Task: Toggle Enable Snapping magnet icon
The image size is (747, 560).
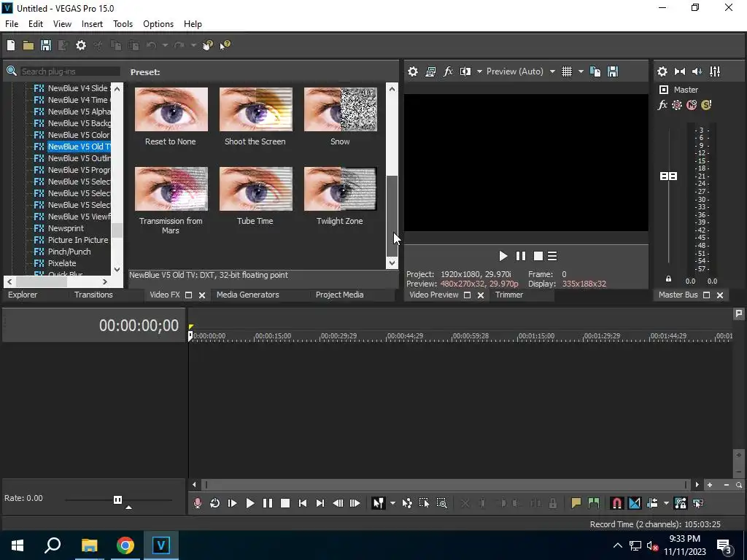Action: 617,503
